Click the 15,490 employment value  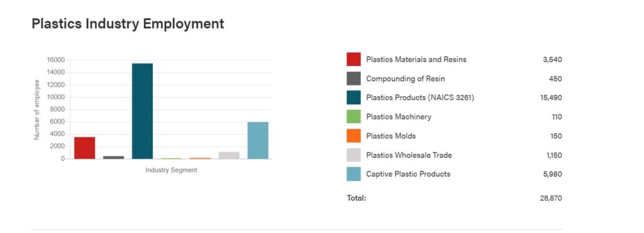(x=551, y=98)
